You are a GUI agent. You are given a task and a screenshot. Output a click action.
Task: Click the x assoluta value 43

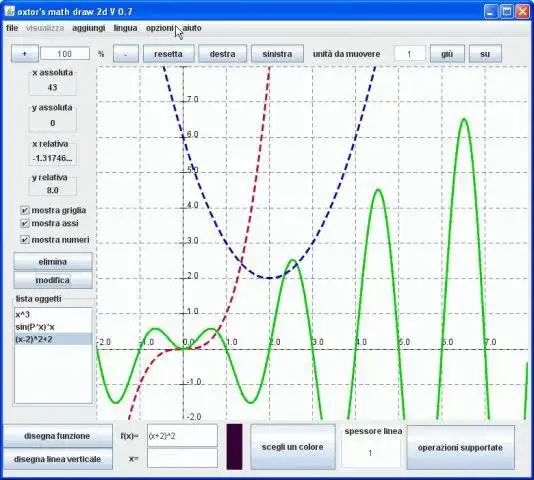[x=52, y=88]
